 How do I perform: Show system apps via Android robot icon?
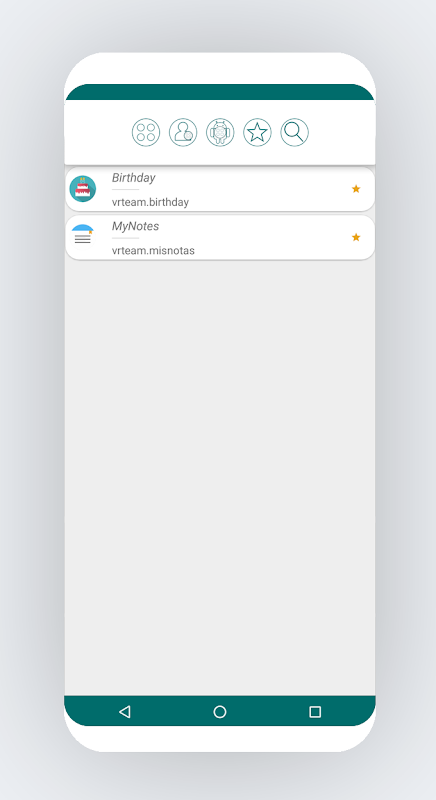click(220, 133)
